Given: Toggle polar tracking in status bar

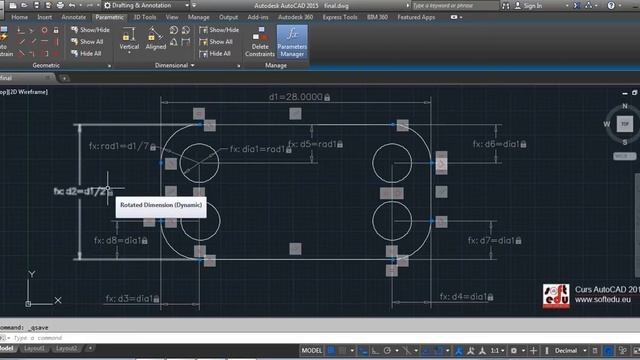Looking at the screenshot, I should tap(387, 351).
